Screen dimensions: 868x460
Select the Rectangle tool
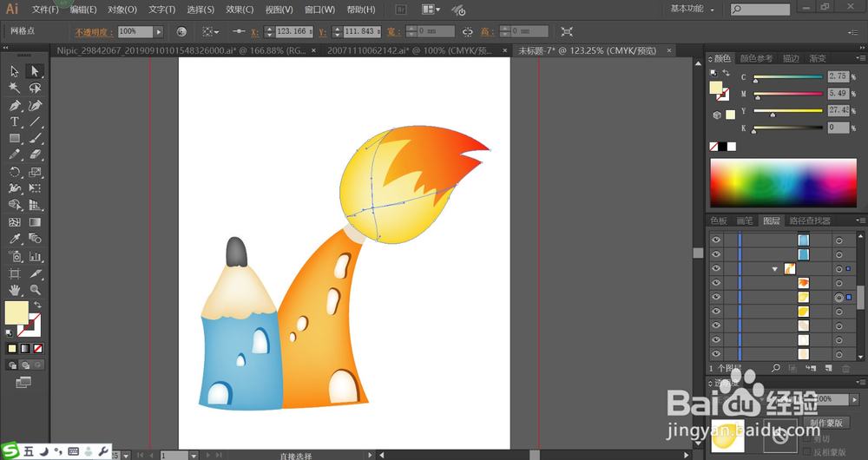pos(15,138)
